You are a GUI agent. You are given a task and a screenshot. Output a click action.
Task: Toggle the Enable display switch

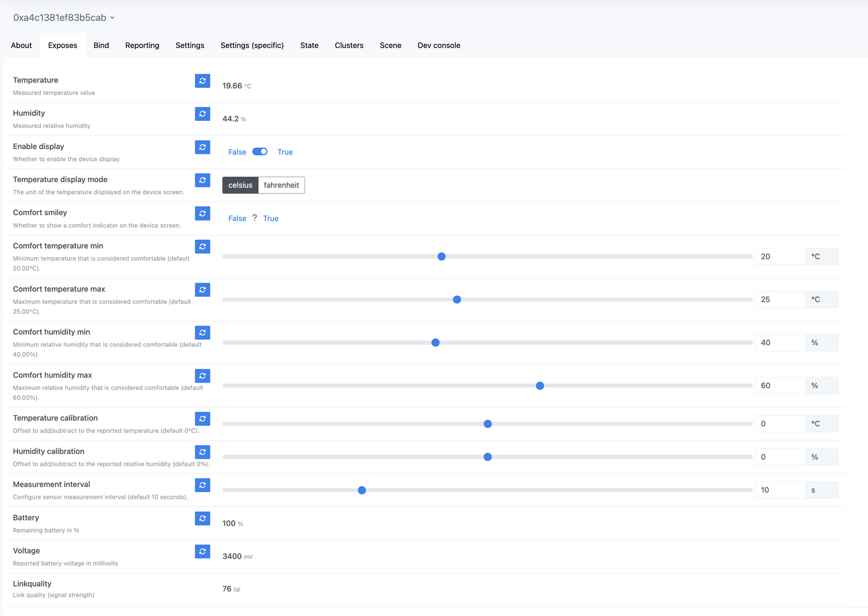pyautogui.click(x=259, y=152)
